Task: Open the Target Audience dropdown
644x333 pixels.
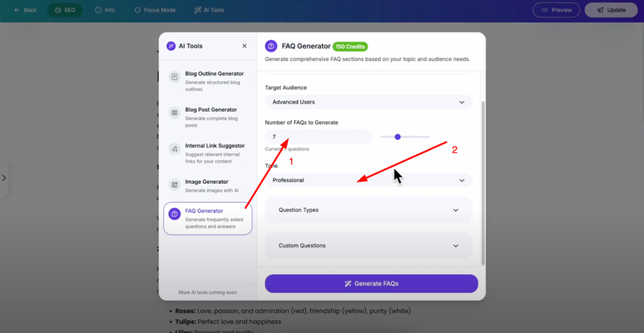Action: point(368,102)
